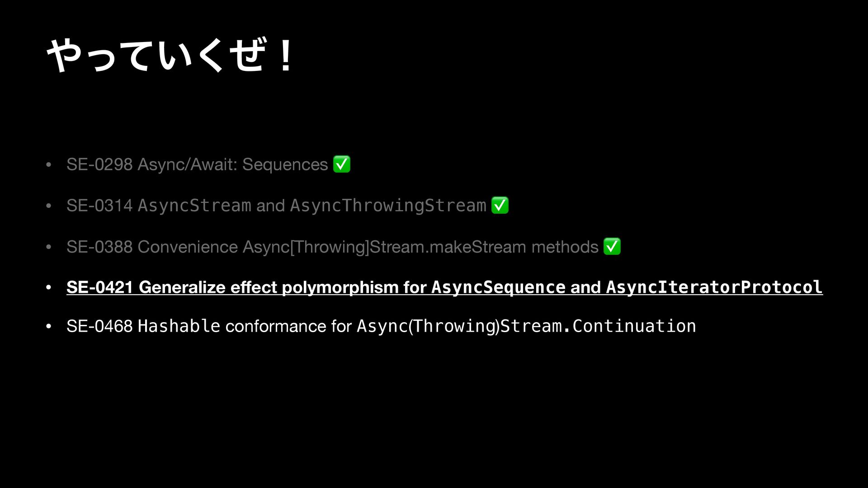This screenshot has width=868, height=488.
Task: Click the text "Async[Throwing]Stream.makeStream methods"
Action: [x=420, y=247]
